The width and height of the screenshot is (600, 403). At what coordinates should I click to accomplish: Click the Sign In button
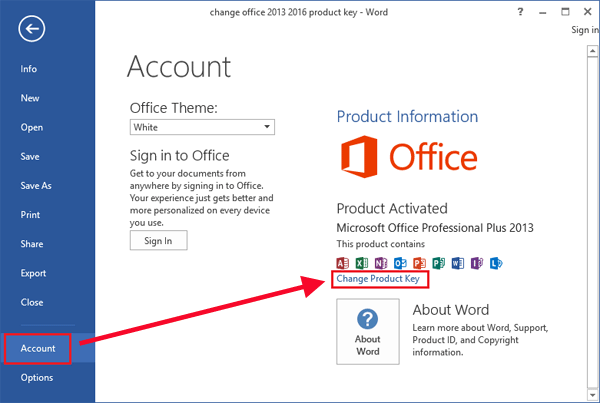(x=158, y=240)
